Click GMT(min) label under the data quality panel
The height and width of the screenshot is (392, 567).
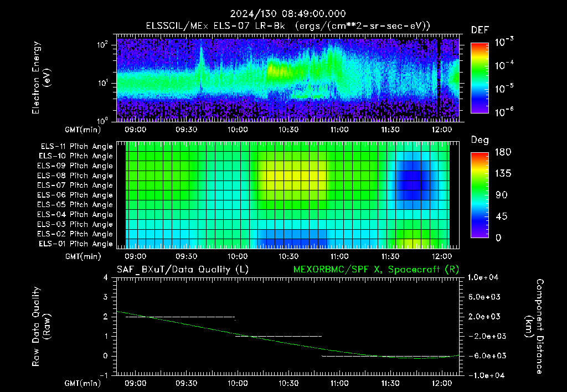83,383
